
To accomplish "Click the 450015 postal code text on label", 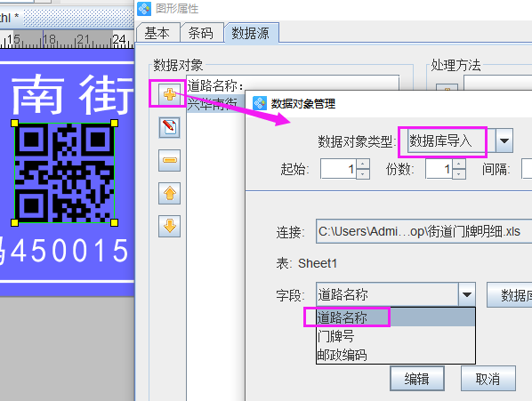I will [x=70, y=250].
